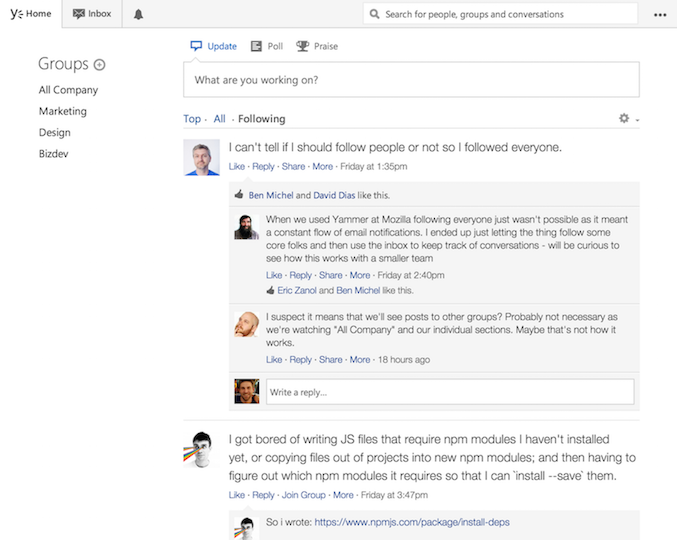Click bearded avatar on Mozilla comment
This screenshot has height=540, width=677.
point(247,227)
